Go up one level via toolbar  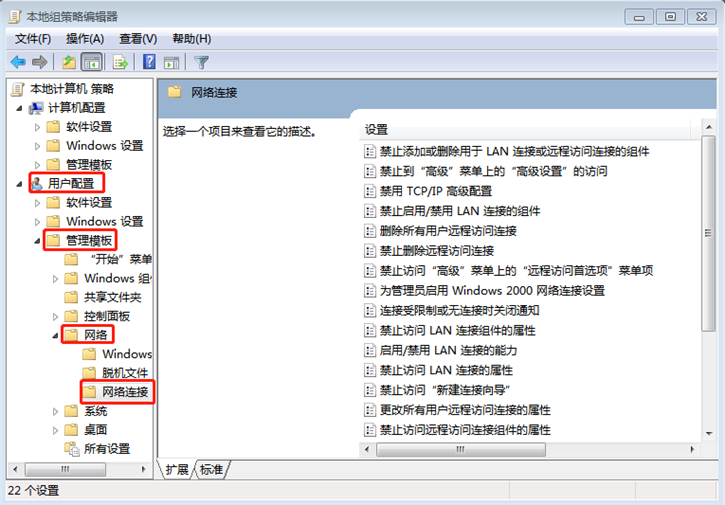coord(70,62)
